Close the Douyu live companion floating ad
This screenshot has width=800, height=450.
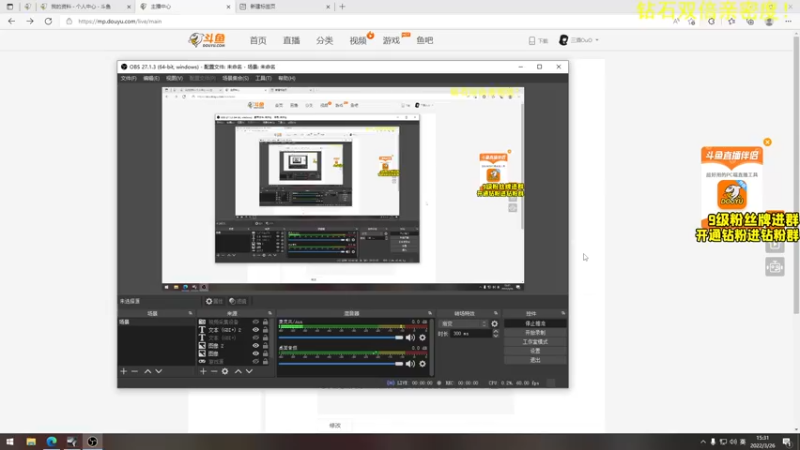point(767,142)
